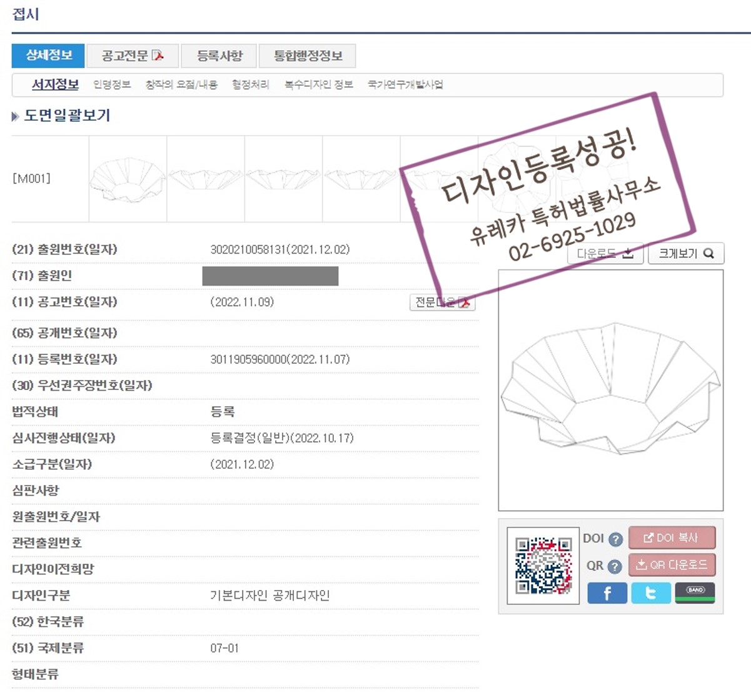Switch to the 등록사항 tab
751x700 pixels.
click(x=219, y=56)
